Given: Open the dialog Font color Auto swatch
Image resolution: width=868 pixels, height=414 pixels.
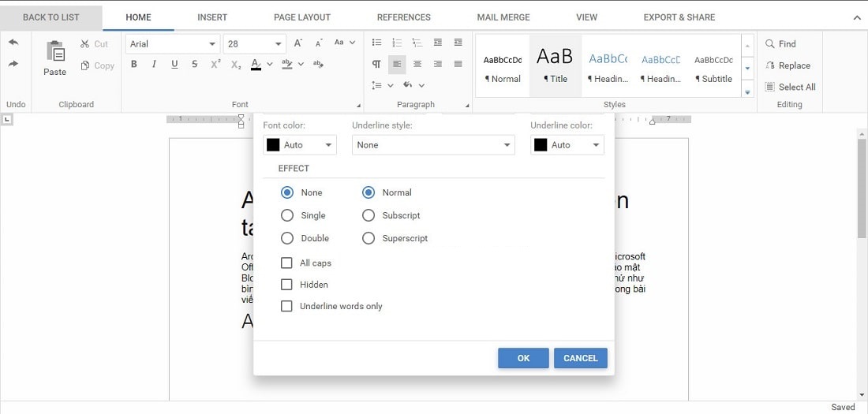Looking at the screenshot, I should pos(300,145).
